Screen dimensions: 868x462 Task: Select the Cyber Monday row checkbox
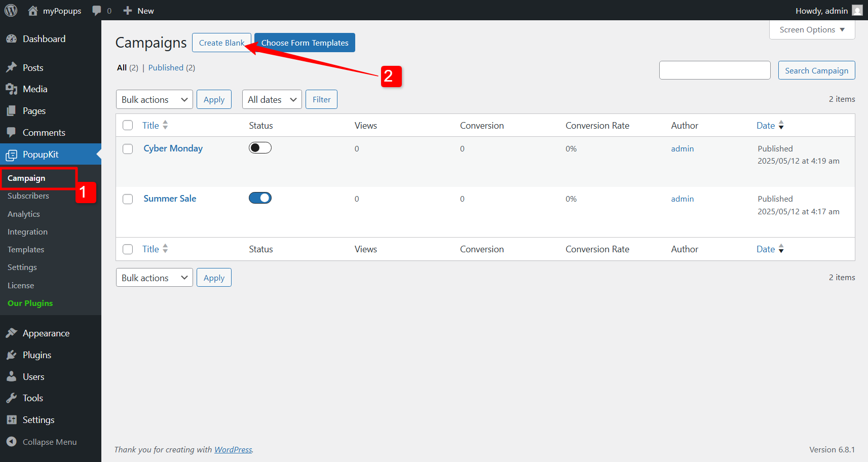coord(128,149)
